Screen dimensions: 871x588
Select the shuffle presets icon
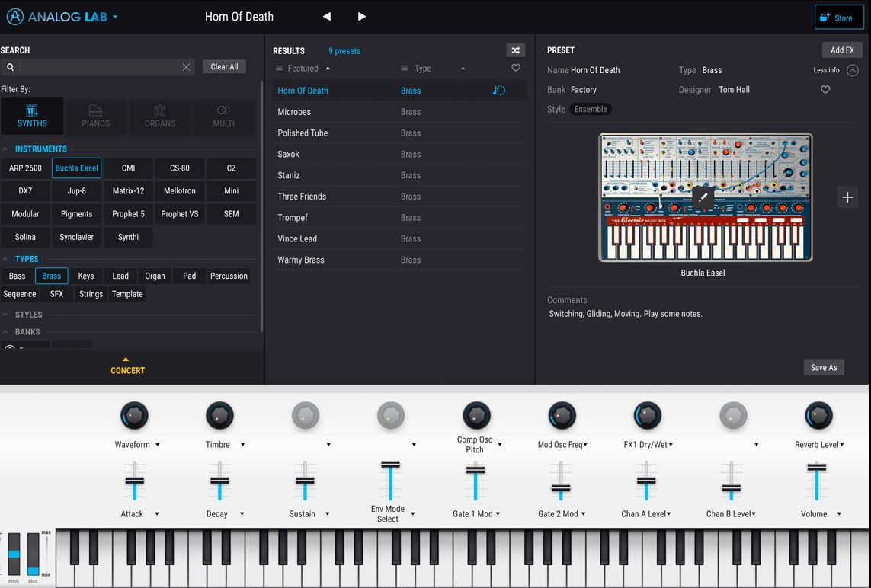(x=516, y=50)
